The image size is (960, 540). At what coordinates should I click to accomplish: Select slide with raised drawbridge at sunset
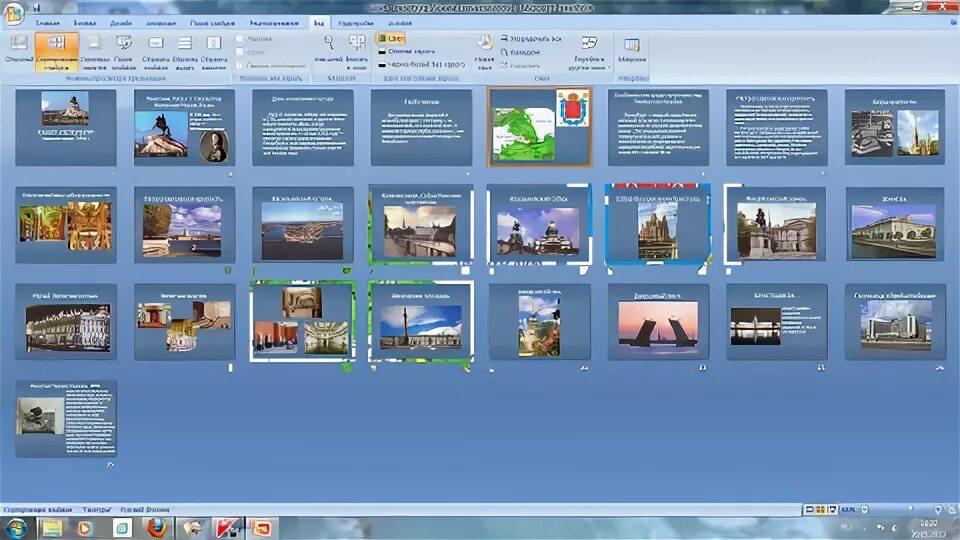(658, 322)
